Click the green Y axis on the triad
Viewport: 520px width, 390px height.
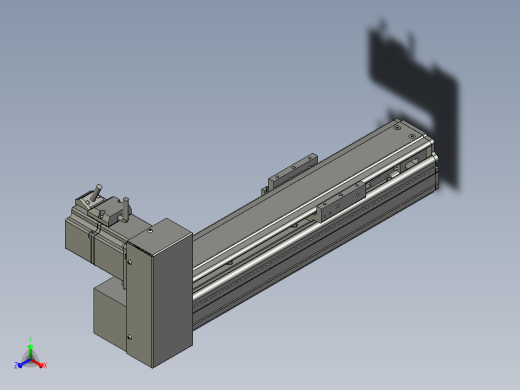tap(30, 351)
